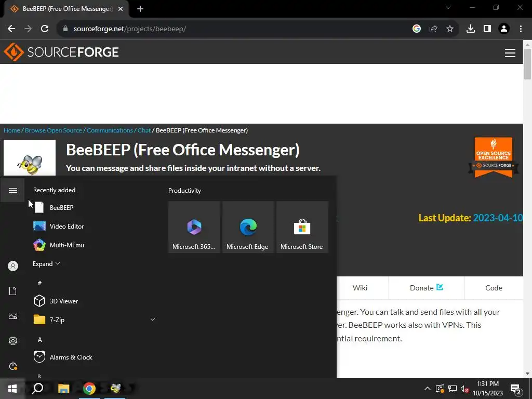Screen dimensions: 532x399
Task: Open the notification center icon
Action: coord(516,389)
